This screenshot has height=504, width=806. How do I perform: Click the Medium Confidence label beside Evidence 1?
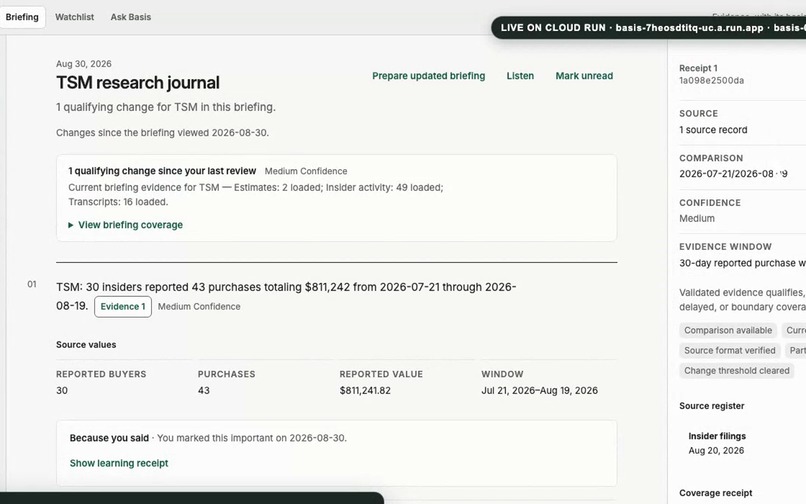click(199, 307)
